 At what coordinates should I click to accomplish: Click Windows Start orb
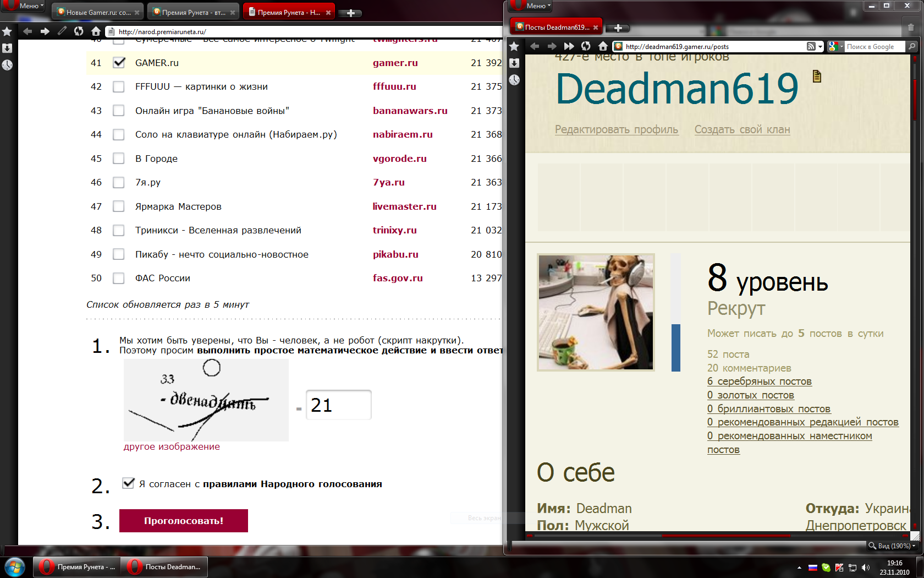[15, 567]
